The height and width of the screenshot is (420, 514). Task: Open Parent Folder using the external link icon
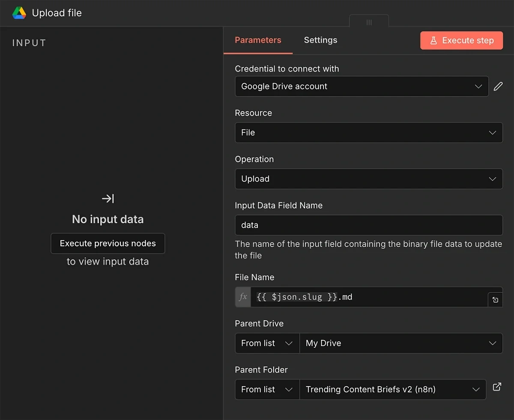coord(497,387)
